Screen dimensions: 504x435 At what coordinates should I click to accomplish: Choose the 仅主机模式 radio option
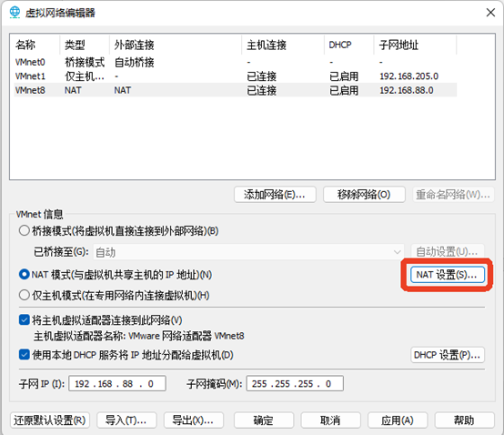(x=25, y=295)
